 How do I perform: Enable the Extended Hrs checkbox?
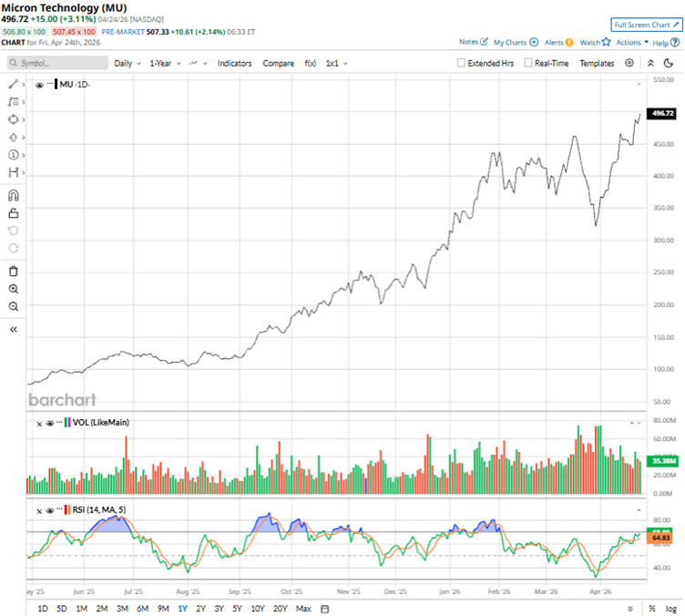tap(461, 63)
